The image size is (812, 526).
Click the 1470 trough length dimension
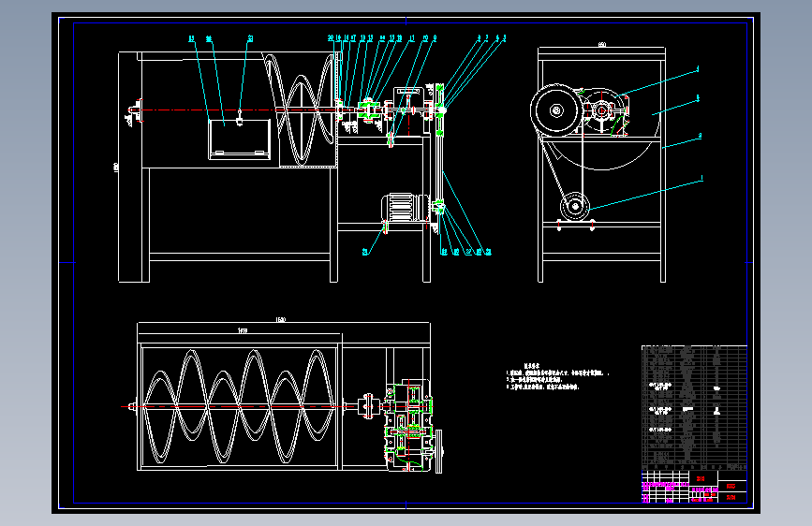pyautogui.click(x=243, y=330)
